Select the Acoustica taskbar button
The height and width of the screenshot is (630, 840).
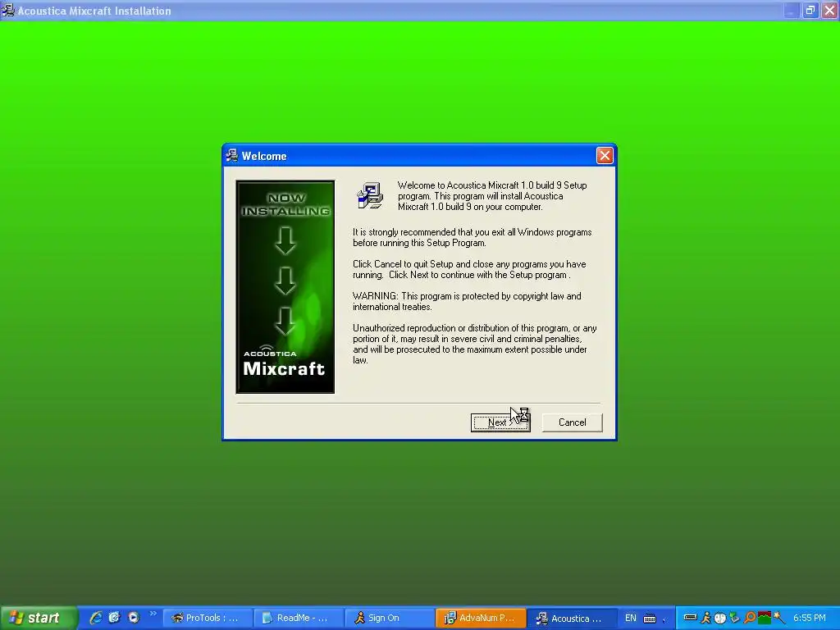(572, 619)
